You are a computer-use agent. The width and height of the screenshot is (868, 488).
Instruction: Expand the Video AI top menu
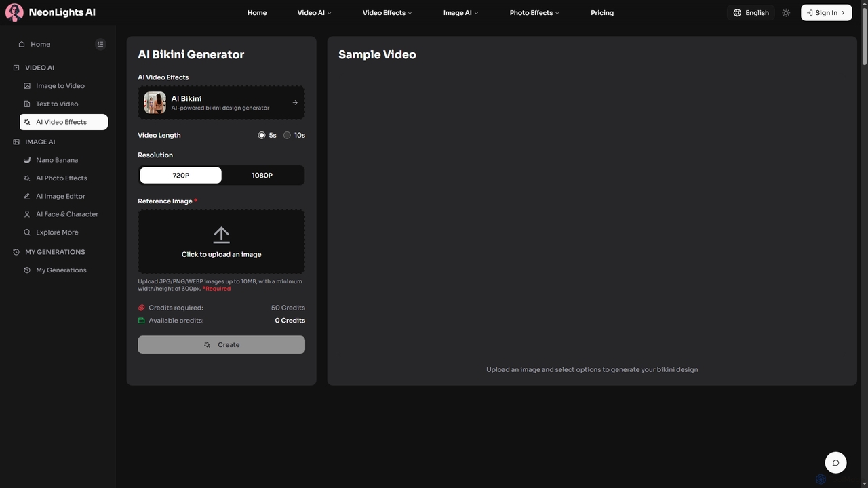tap(314, 12)
